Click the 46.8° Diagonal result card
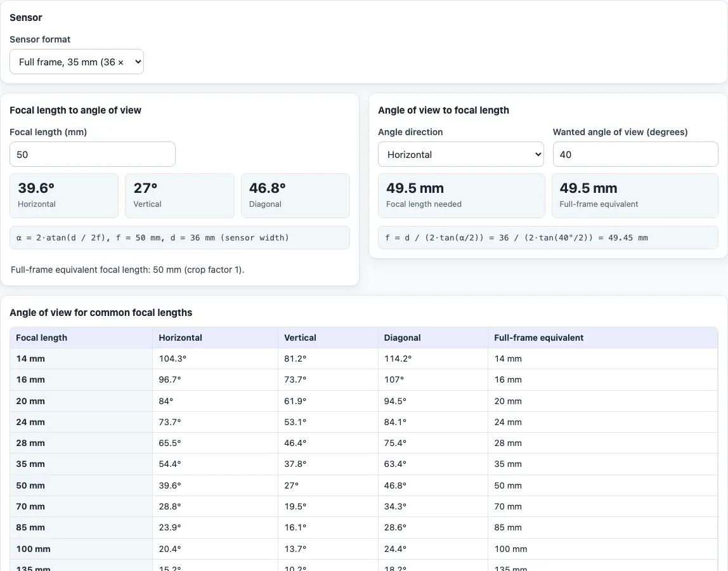Image resolution: width=728 pixels, height=571 pixels. pyautogui.click(x=296, y=195)
